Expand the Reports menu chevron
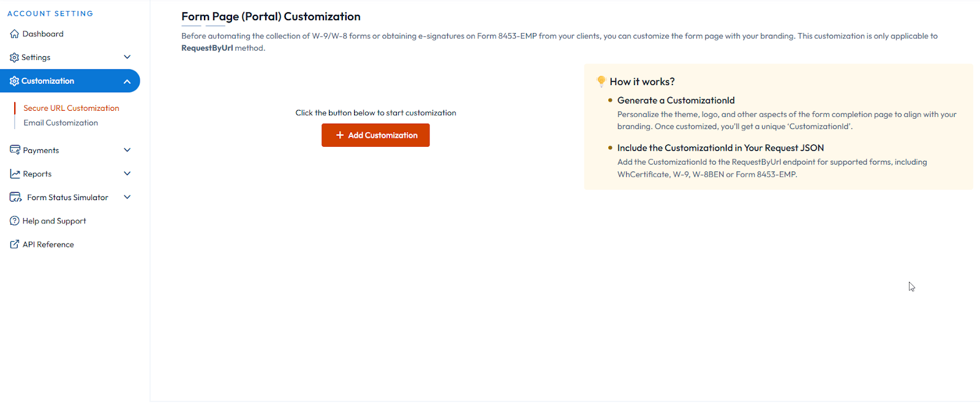 click(x=127, y=173)
